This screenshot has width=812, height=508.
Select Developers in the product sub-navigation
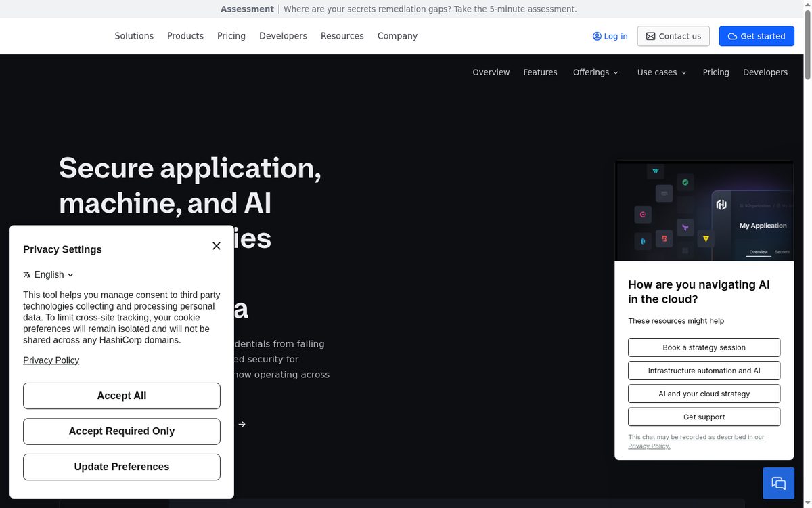[765, 72]
